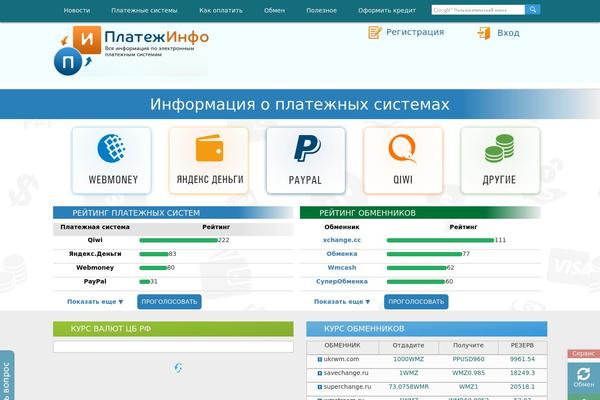
Task: Click the Вход door icon
Action: coord(484,33)
